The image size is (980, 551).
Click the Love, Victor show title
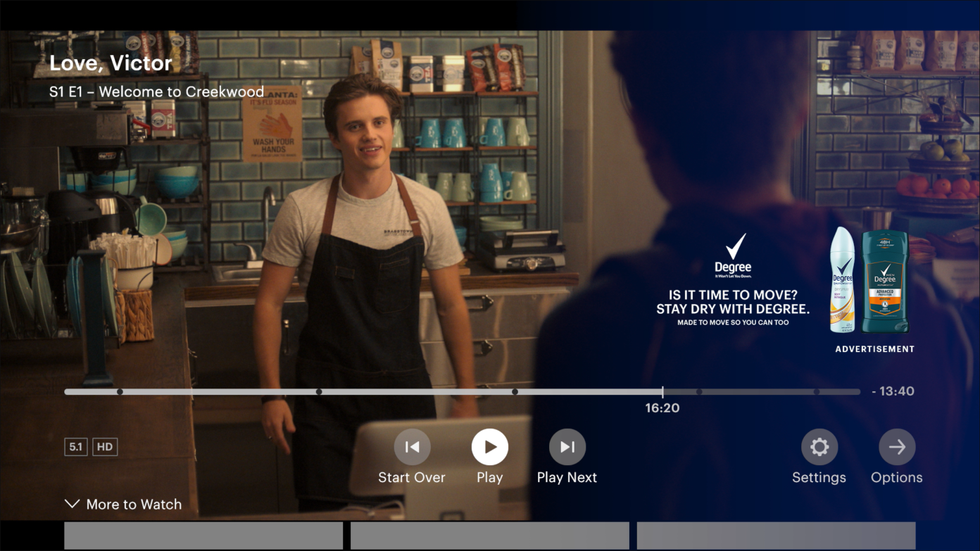(111, 63)
